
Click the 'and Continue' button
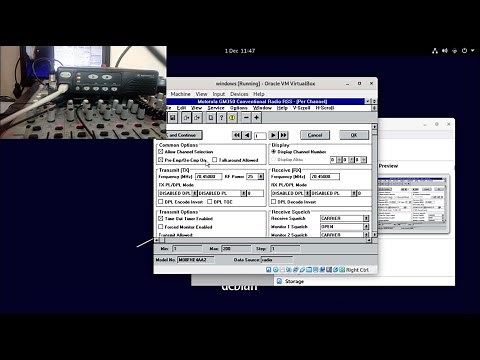(184, 135)
